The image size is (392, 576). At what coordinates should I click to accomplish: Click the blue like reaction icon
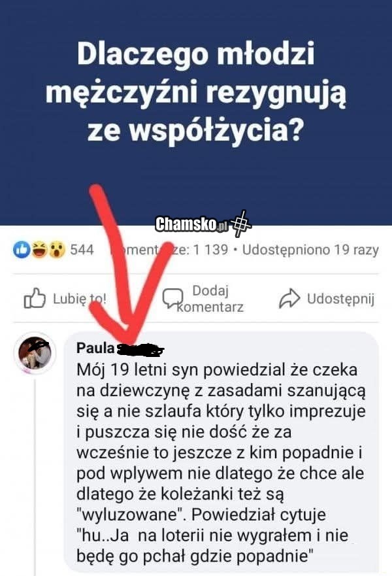click(22, 250)
